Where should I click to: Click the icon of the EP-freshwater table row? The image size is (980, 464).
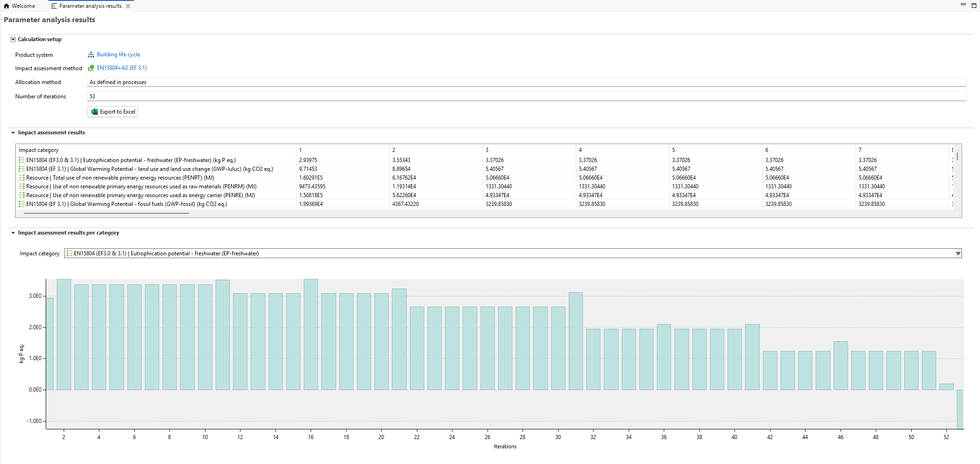point(22,160)
